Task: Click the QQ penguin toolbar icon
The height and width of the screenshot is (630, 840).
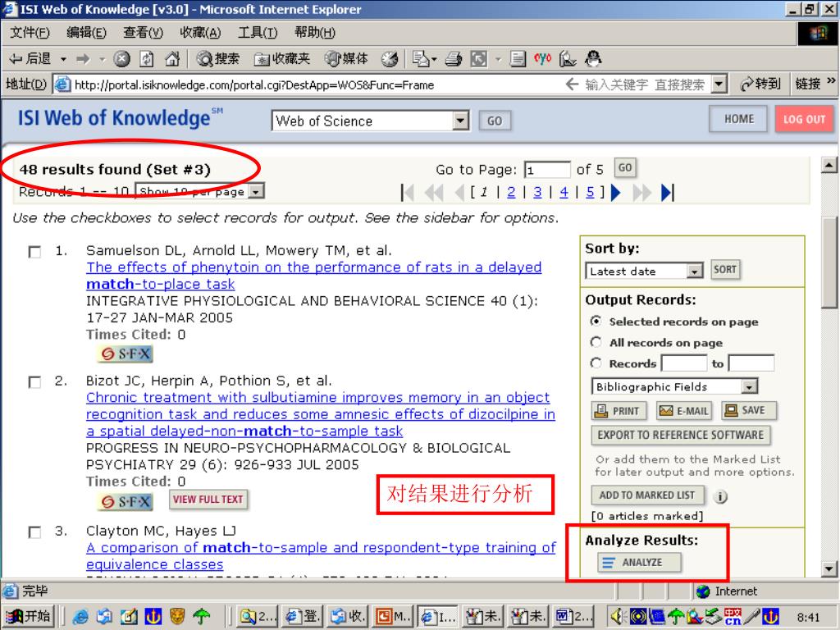Action: 593,58
